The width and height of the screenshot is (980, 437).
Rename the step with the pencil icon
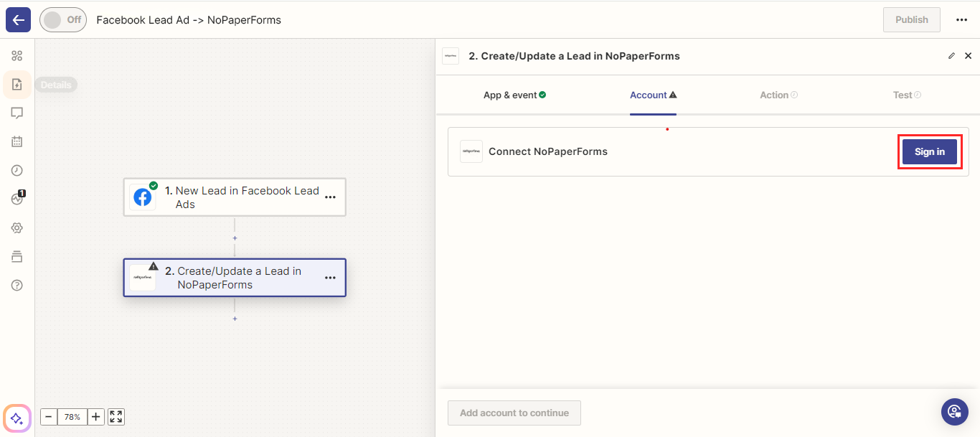[951, 56]
